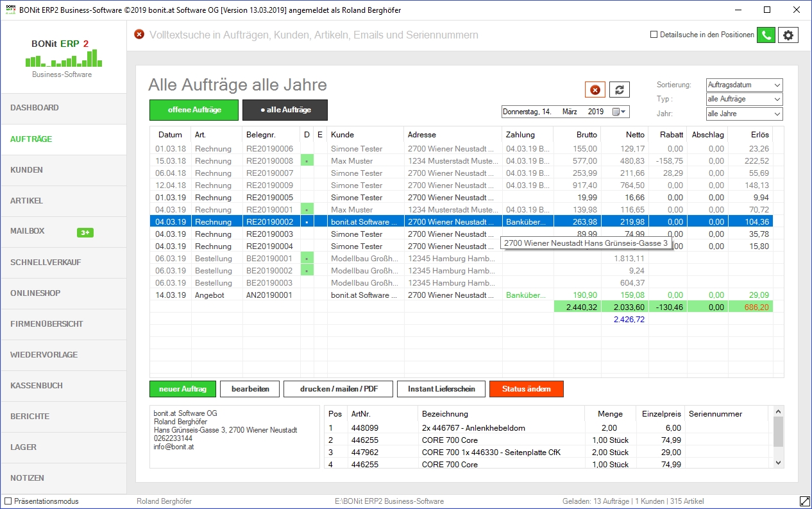
Task: Click the green D marker of RE20190008
Action: click(307, 161)
